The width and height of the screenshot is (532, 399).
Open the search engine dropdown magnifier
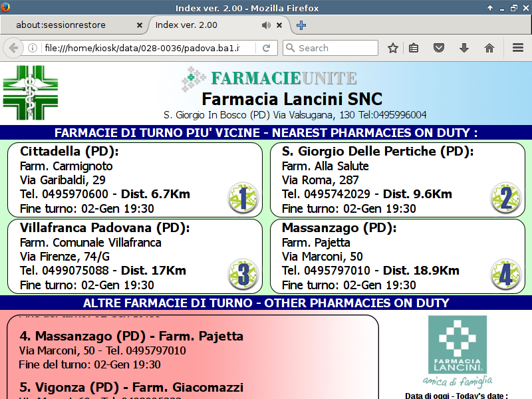pyautogui.click(x=290, y=48)
